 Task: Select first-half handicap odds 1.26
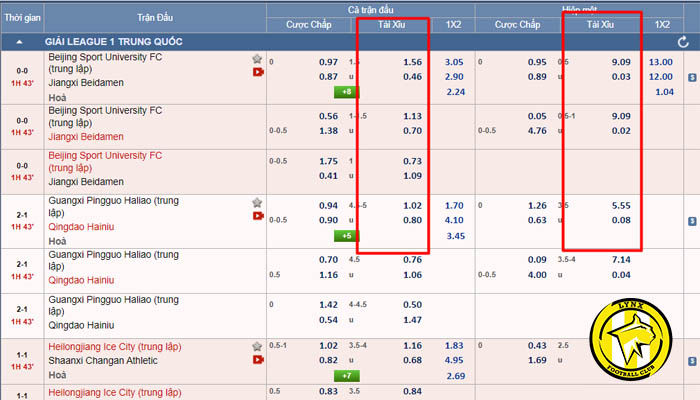tap(537, 206)
